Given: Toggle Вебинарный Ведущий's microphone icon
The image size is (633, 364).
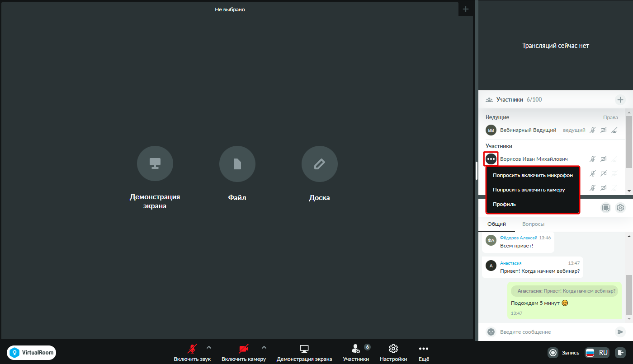Looking at the screenshot, I should 593,130.
